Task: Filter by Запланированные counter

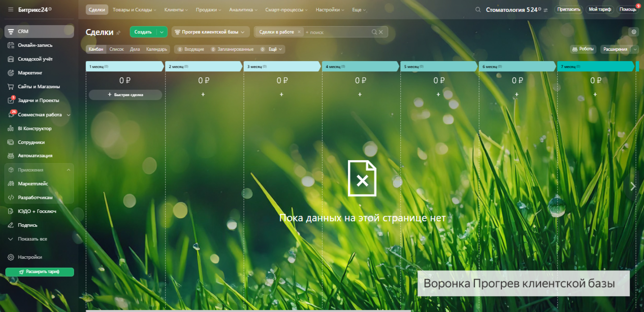Action: pos(232,49)
